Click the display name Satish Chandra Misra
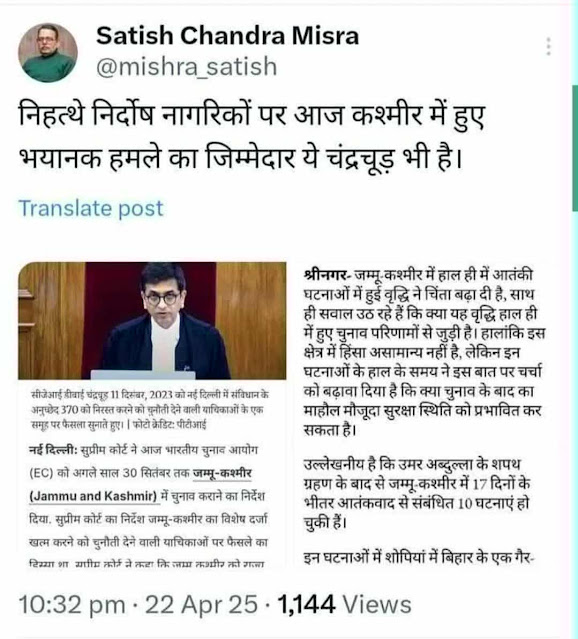Viewport: 578px width, 639px height. [x=227, y=35]
